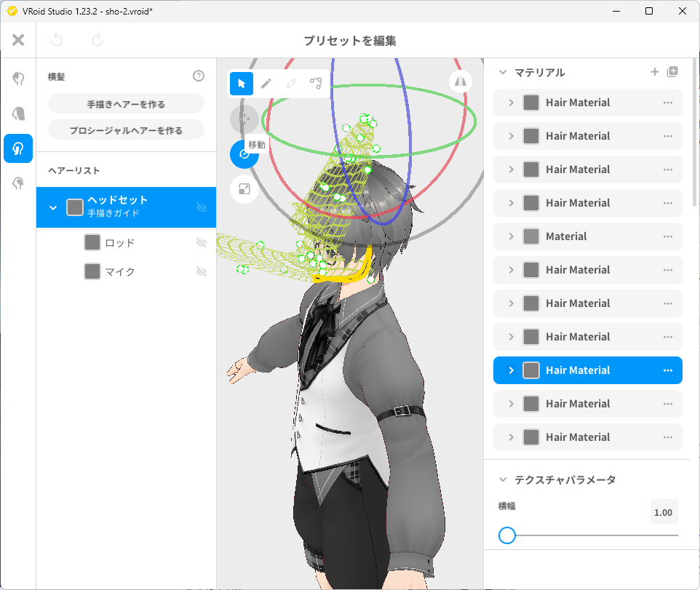The height and width of the screenshot is (590, 700).
Task: Duplicate material using the copy-plus icon
Action: pyautogui.click(x=672, y=72)
